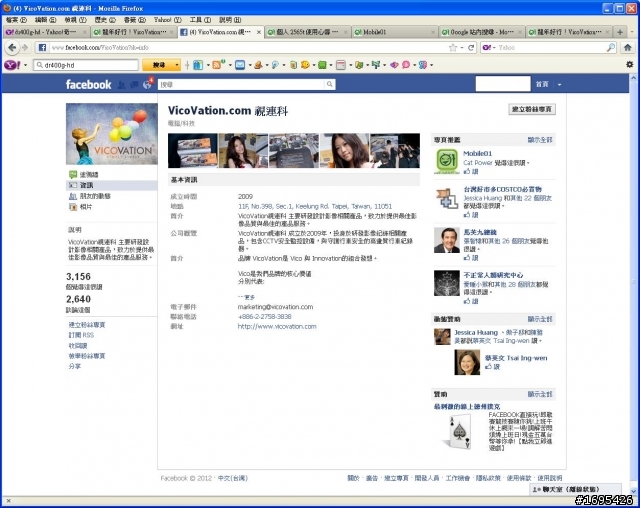
Task: Click the green square icon in Yahoo toolbar
Action: click(322, 65)
